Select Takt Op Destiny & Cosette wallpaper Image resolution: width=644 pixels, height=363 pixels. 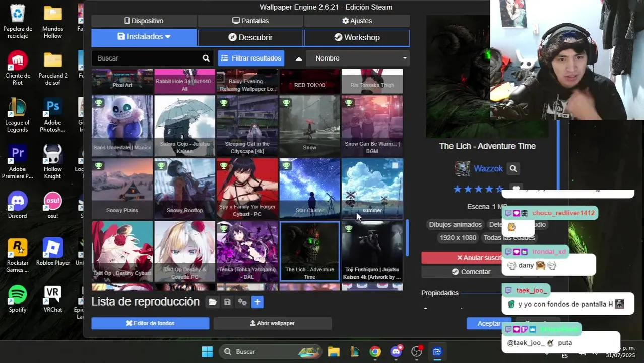185,251
